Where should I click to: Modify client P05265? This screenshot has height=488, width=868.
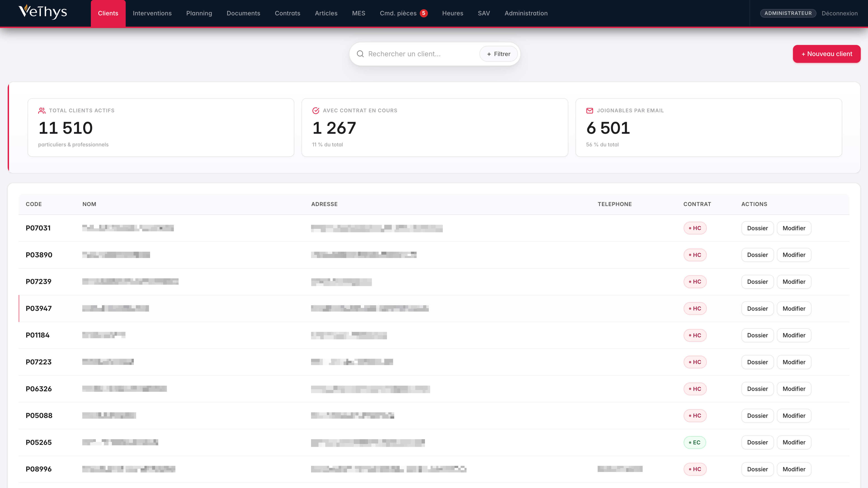click(794, 442)
